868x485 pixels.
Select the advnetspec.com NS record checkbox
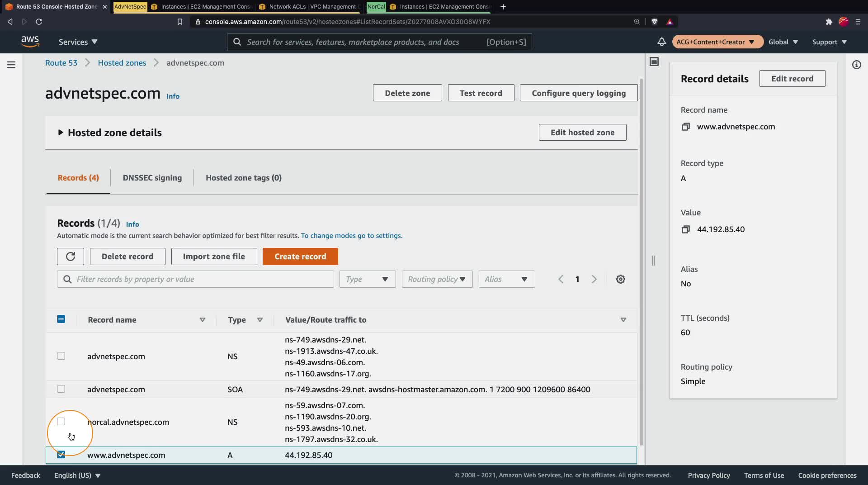(x=61, y=356)
